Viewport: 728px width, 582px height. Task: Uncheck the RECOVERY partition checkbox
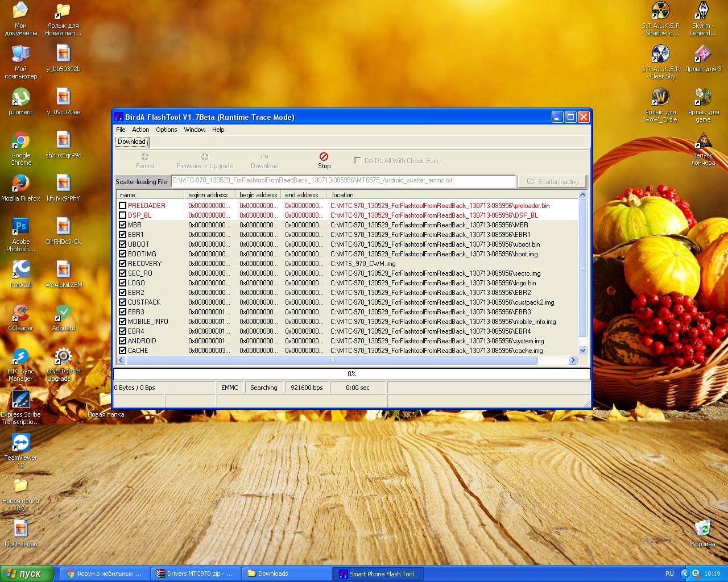pyautogui.click(x=122, y=264)
